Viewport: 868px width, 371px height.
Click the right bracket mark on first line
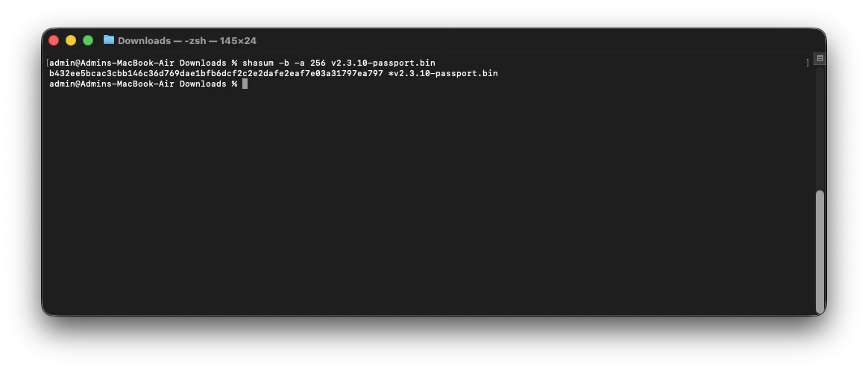coord(807,63)
